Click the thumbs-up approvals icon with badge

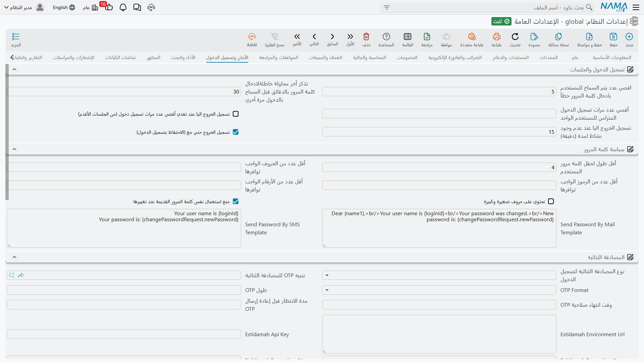coord(109,7)
